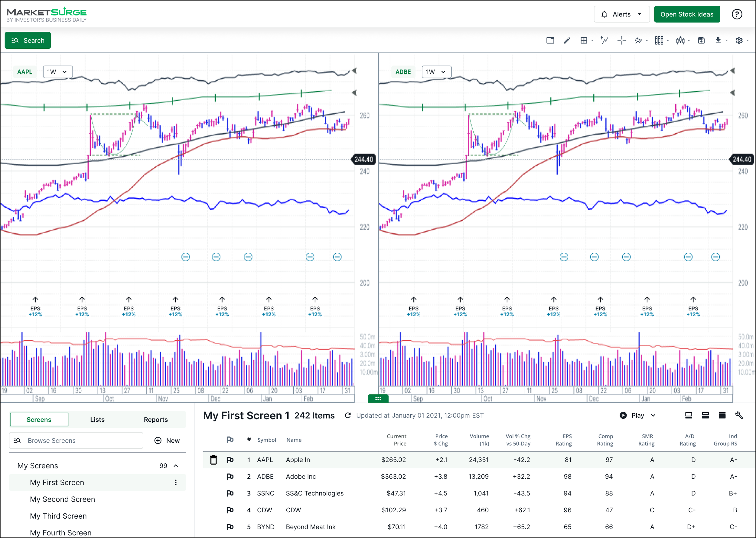This screenshot has width=756, height=538.
Task: Click the Browse Screens search field
Action: pos(76,441)
